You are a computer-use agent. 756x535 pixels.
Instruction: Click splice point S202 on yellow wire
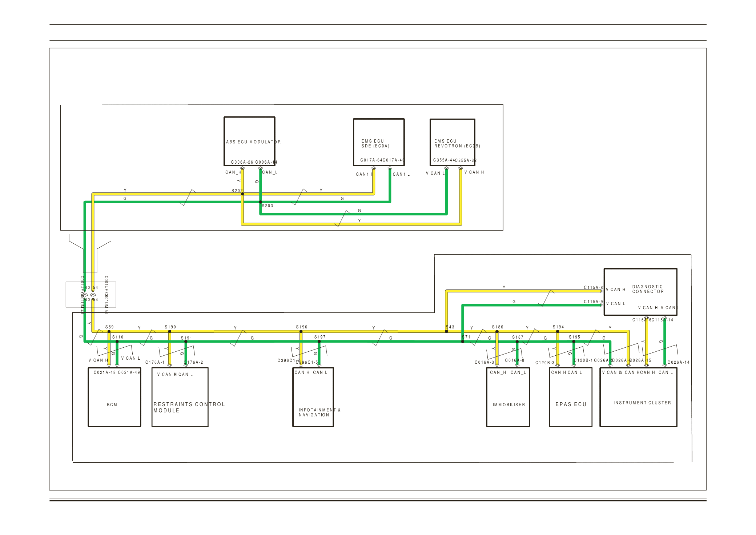click(x=242, y=194)
